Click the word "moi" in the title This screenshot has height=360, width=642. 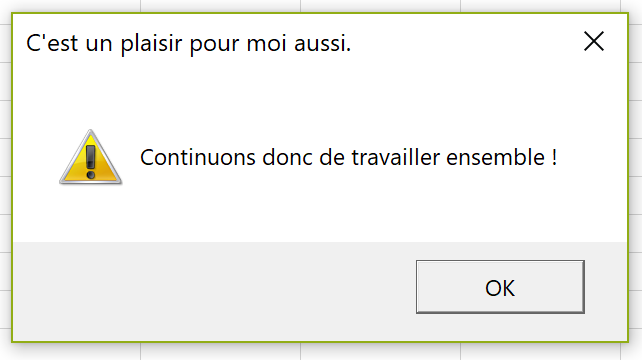coord(266,43)
